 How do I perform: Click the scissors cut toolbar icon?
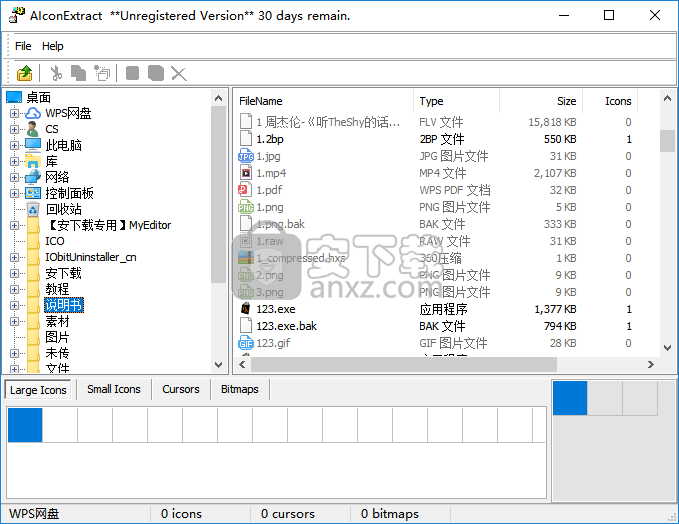pyautogui.click(x=56, y=73)
